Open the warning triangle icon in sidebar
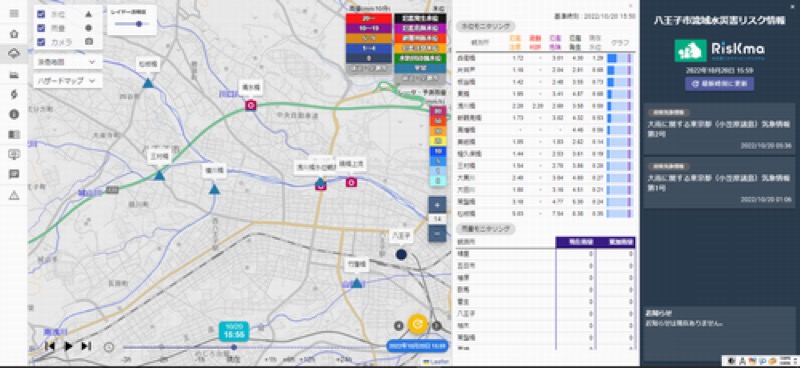800x368 pixels. click(14, 195)
